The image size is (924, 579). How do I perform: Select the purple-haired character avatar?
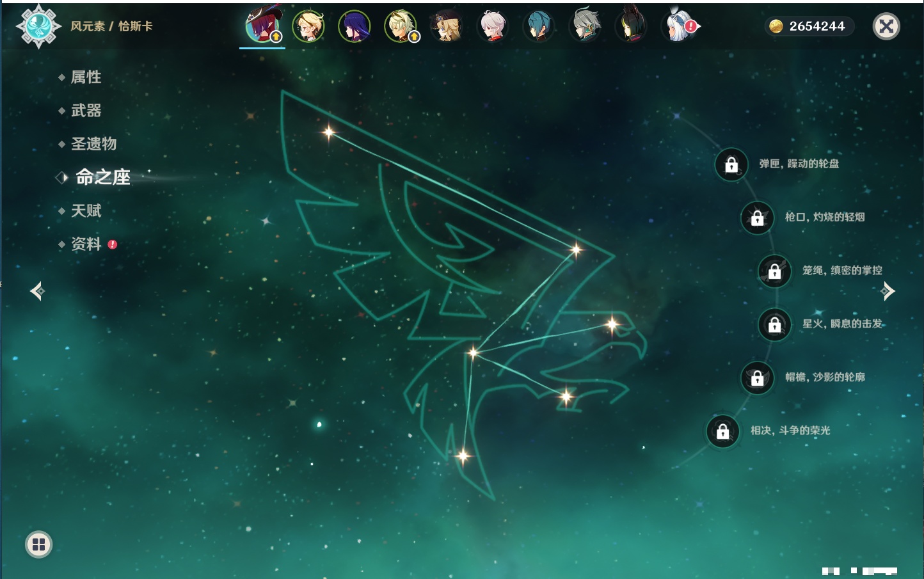click(354, 26)
